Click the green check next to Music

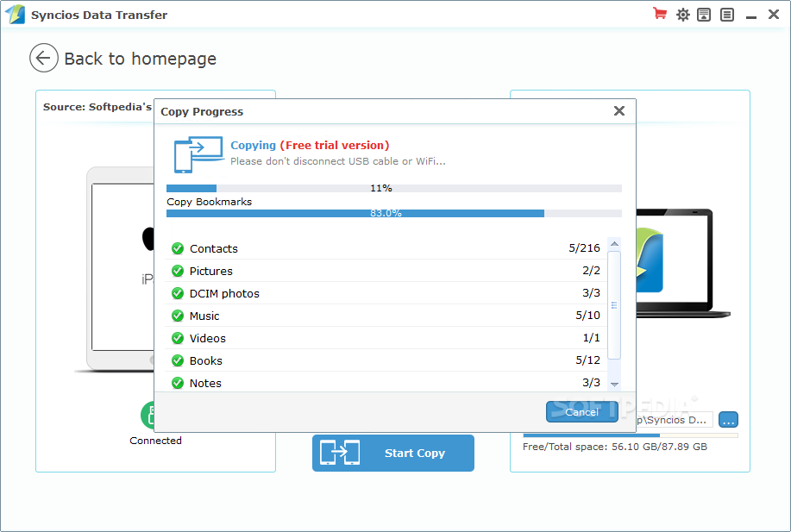pos(178,316)
